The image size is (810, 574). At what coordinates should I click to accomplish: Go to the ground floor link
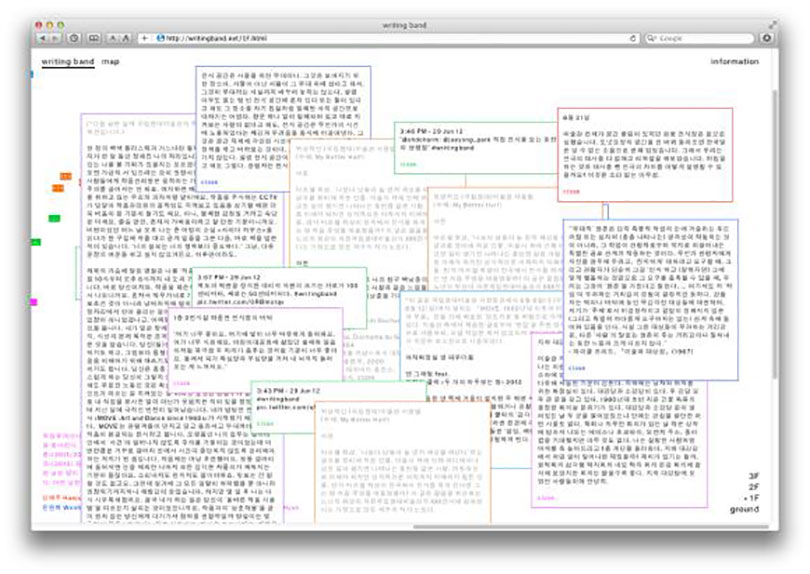[x=744, y=510]
